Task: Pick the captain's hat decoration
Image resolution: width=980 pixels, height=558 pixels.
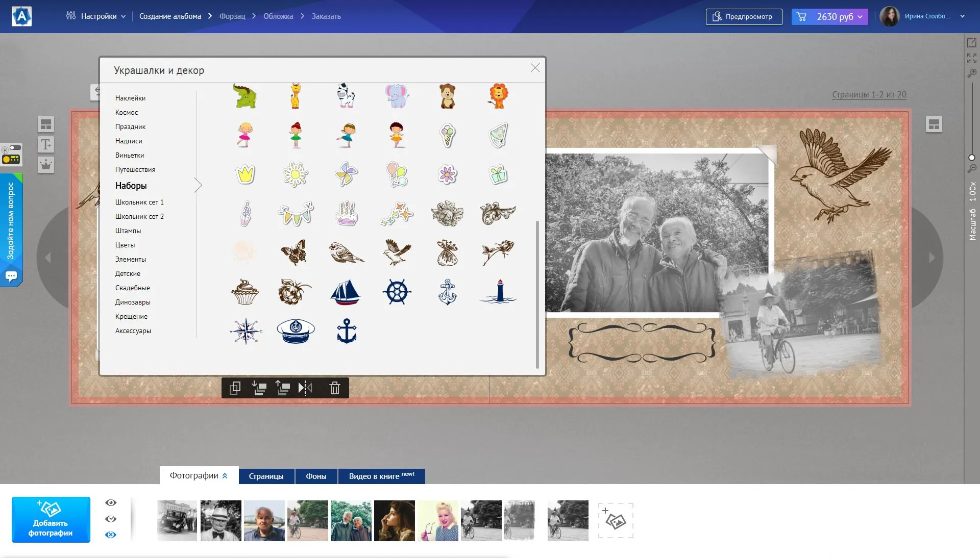Action: coord(296,332)
